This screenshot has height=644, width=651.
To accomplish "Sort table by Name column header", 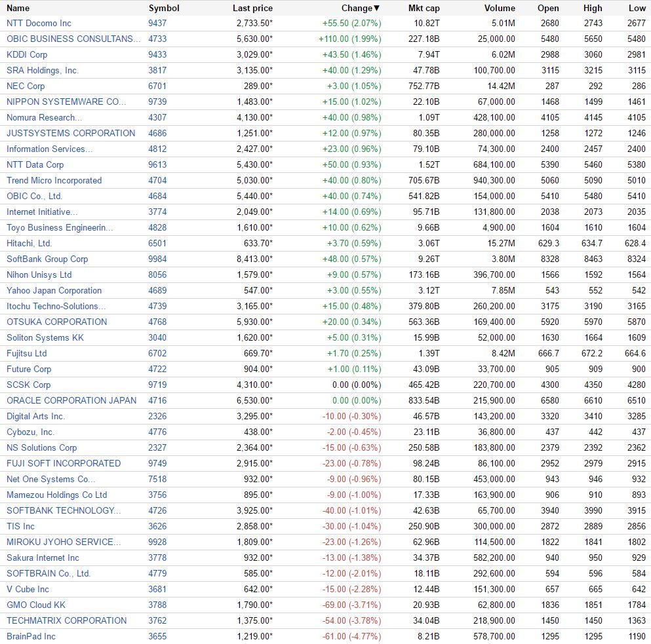I will pyautogui.click(x=18, y=8).
